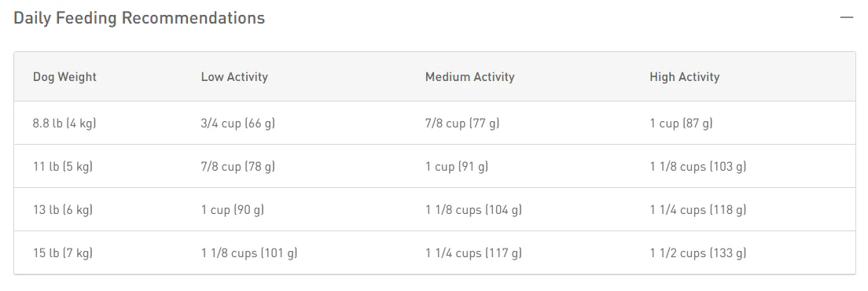
Task: Click the 1 1/8 cups (101 g) cell
Action: tap(249, 252)
